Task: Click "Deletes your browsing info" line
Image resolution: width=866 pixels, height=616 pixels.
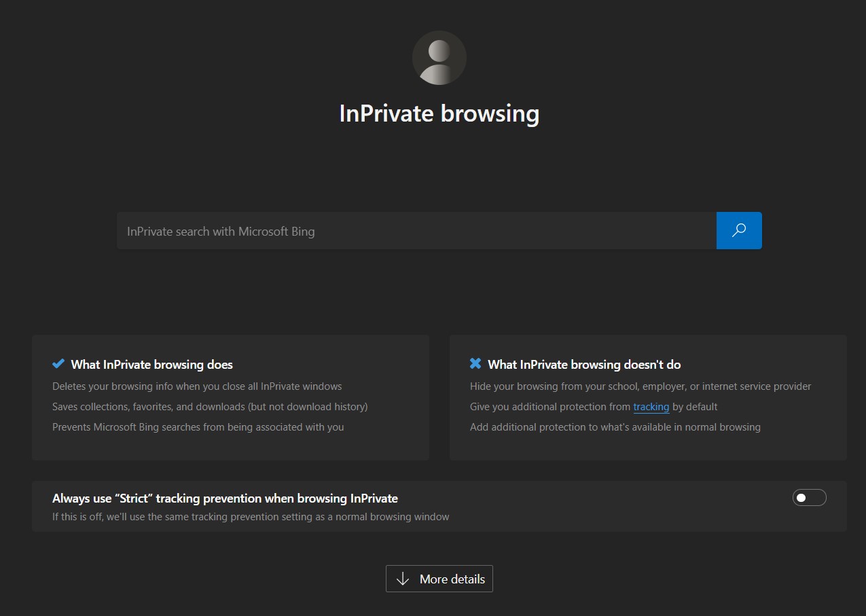Action: pyautogui.click(x=197, y=386)
